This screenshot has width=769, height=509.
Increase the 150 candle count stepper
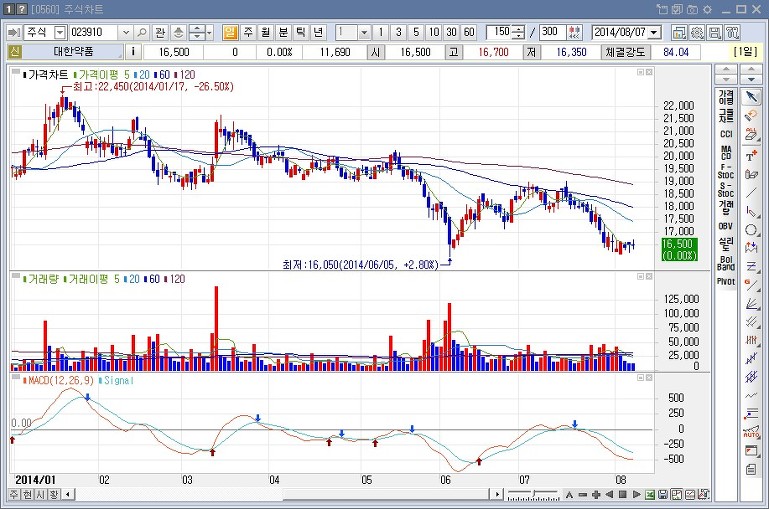point(518,29)
